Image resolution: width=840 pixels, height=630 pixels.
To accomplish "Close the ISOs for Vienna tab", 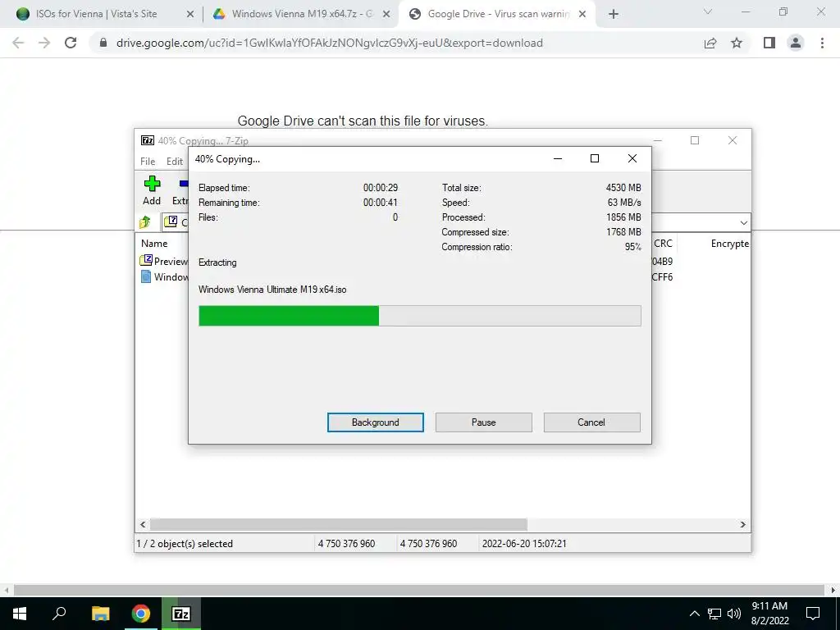I will [x=190, y=15].
